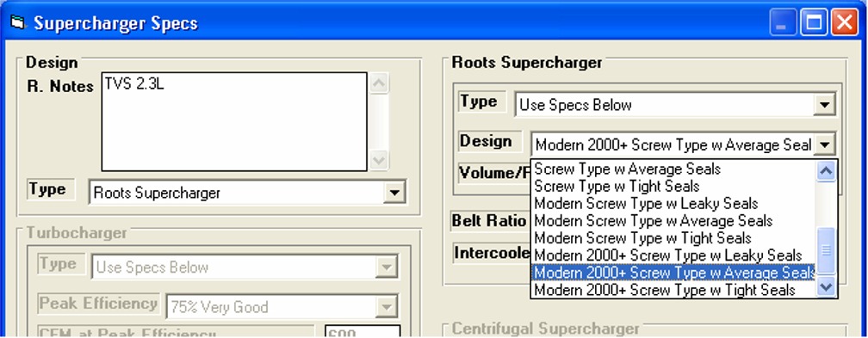Choose 'Modern 2000+ Screw Type w Tight Seals'

(x=673, y=289)
